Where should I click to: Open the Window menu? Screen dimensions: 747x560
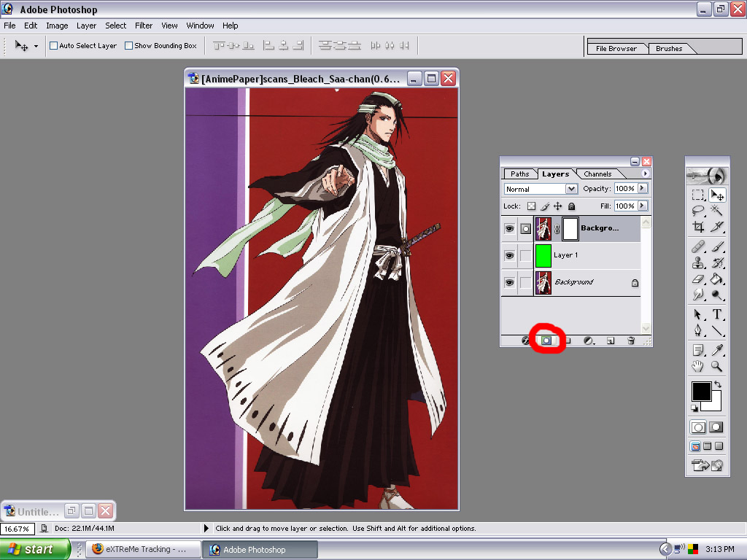tap(200, 26)
